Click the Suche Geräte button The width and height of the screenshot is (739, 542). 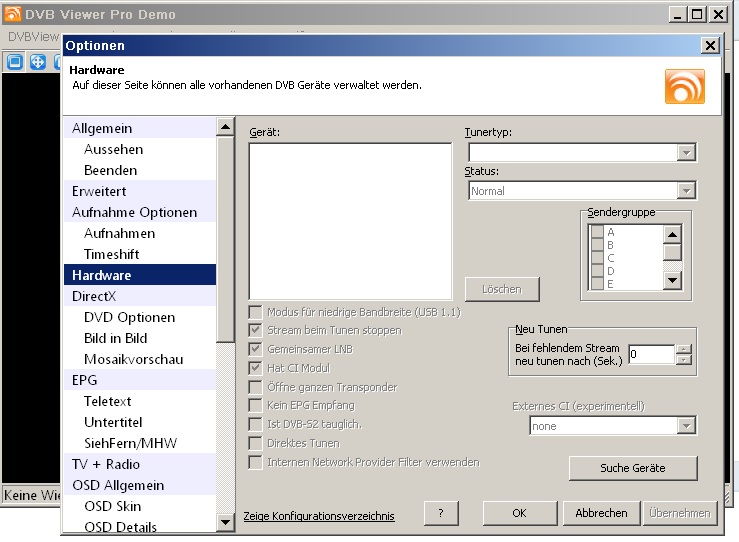(x=633, y=468)
